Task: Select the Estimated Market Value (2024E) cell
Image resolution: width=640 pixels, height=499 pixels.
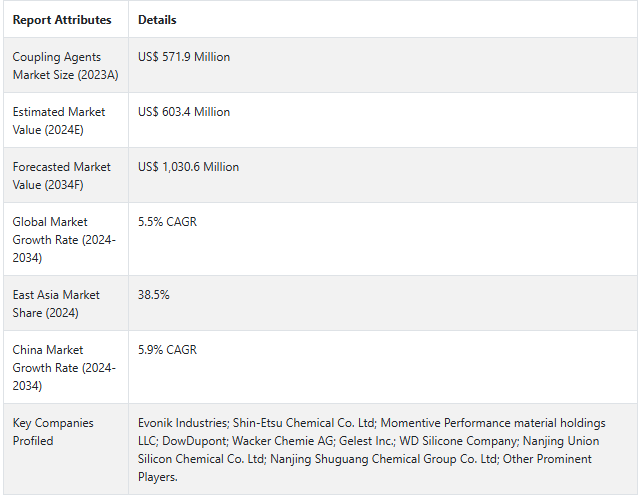Action: click(x=59, y=121)
